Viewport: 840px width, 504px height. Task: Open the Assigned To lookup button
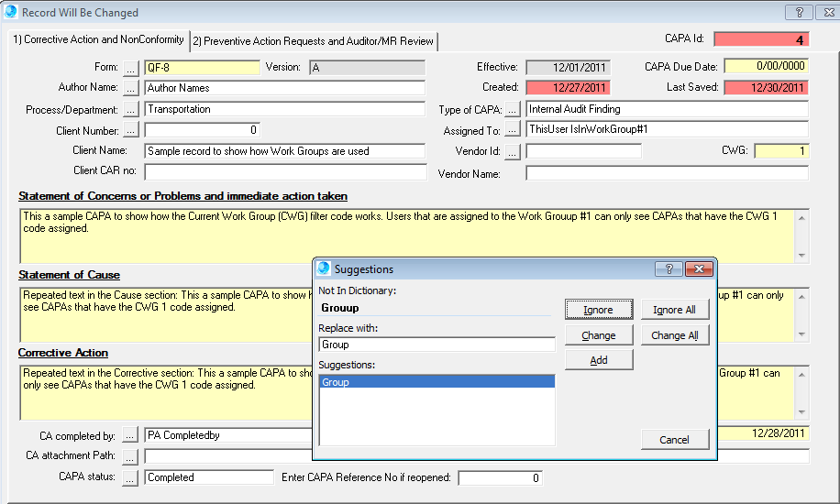coord(512,131)
